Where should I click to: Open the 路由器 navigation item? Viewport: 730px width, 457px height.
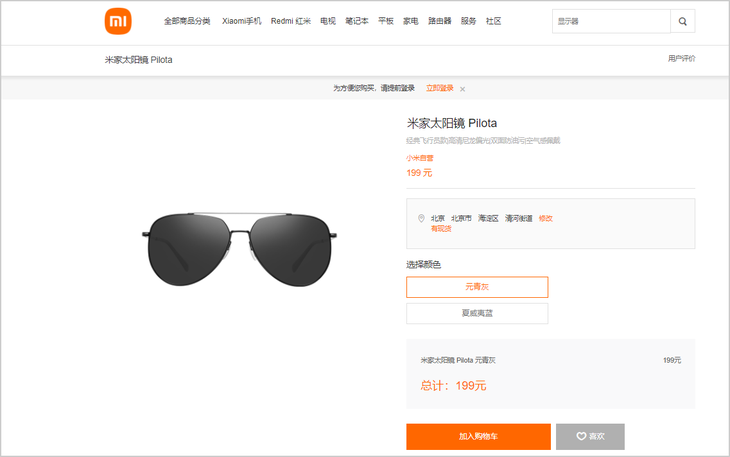coord(439,21)
